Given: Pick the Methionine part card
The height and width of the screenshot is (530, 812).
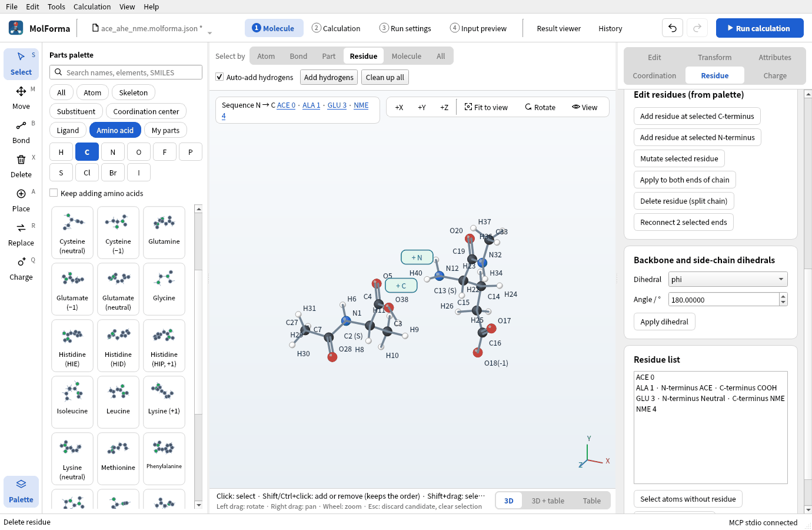Looking at the screenshot, I should pos(118,459).
